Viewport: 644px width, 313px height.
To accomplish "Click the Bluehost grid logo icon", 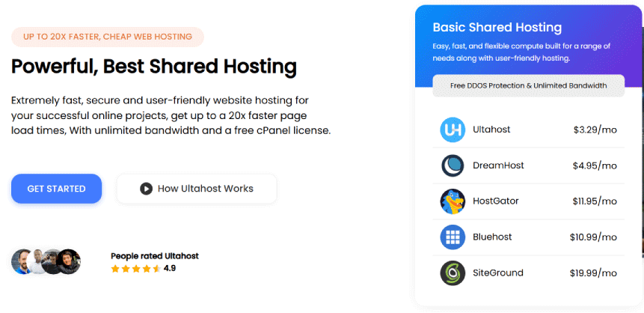I will pyautogui.click(x=453, y=237).
